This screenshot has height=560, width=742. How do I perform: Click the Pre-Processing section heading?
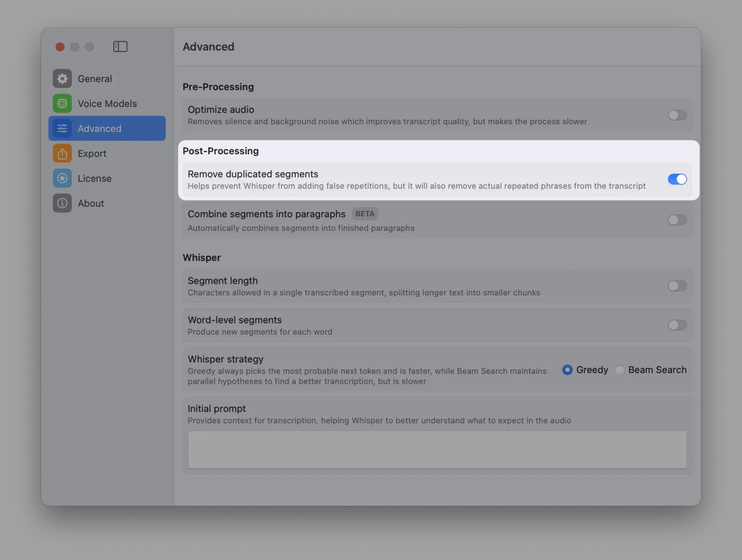click(218, 87)
